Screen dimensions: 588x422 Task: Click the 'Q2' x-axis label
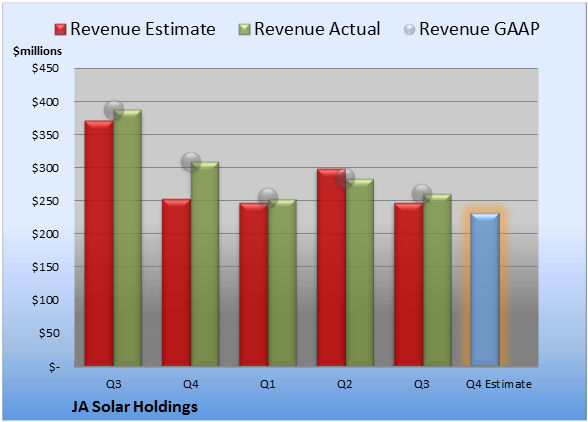click(345, 384)
